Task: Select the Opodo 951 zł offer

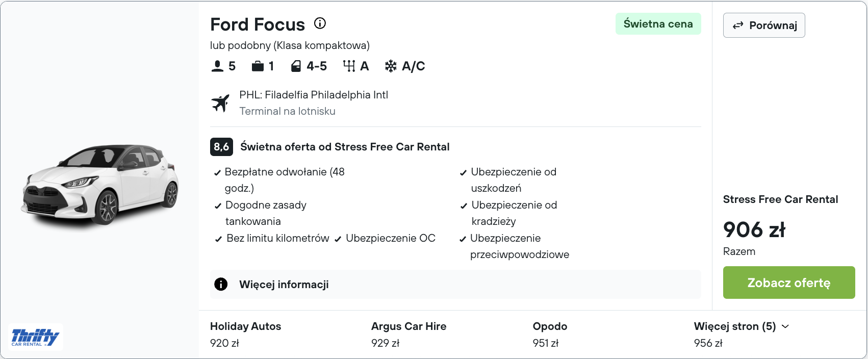Action: click(x=550, y=335)
